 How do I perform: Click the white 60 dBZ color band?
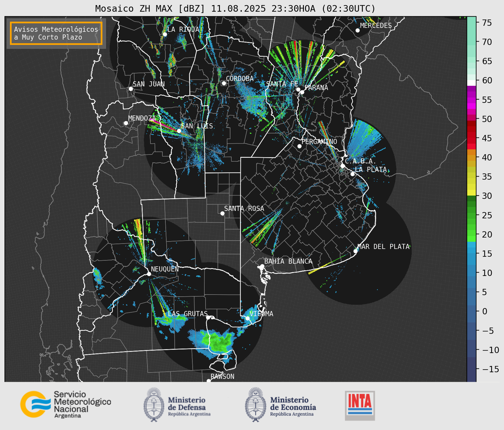click(x=471, y=83)
